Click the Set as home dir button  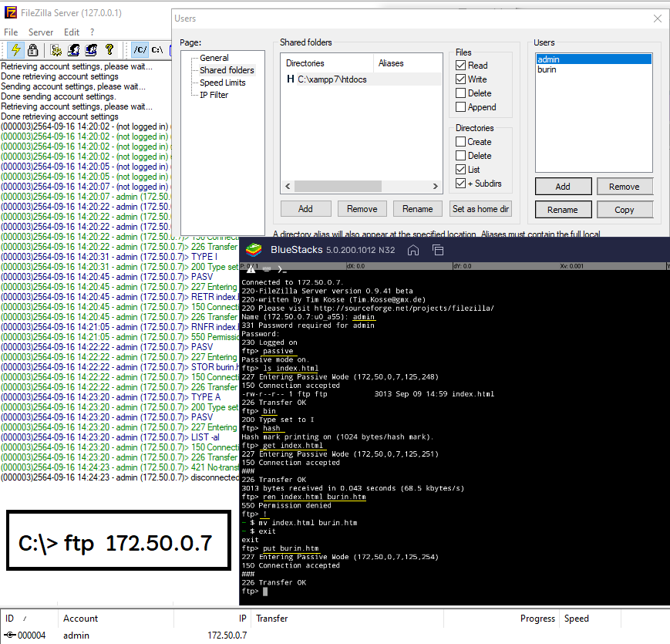tap(480, 209)
